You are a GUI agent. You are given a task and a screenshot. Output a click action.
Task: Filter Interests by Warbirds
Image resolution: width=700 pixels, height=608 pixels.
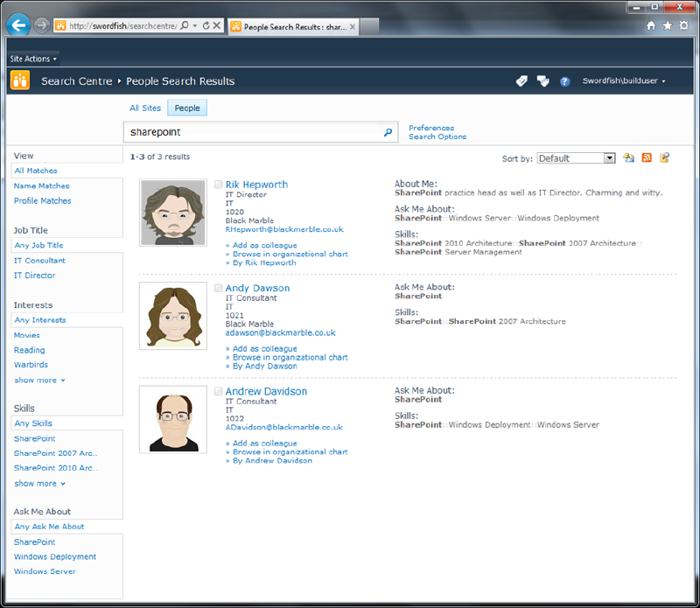coord(31,364)
